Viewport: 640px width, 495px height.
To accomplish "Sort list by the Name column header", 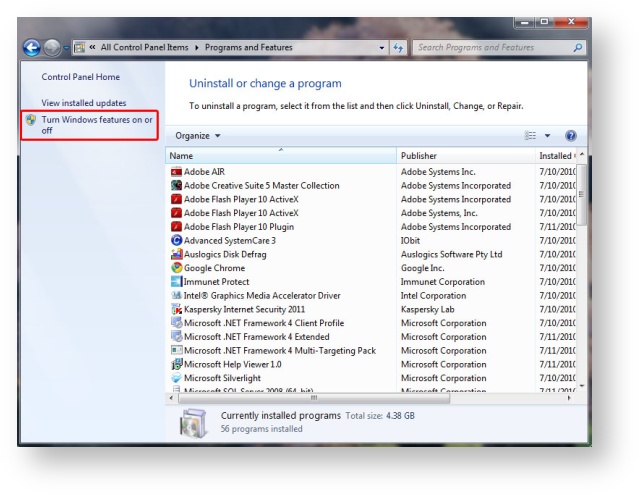I will coord(280,156).
